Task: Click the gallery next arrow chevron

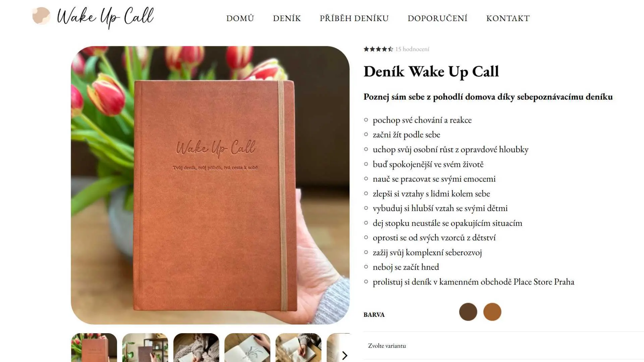Action: click(x=344, y=355)
